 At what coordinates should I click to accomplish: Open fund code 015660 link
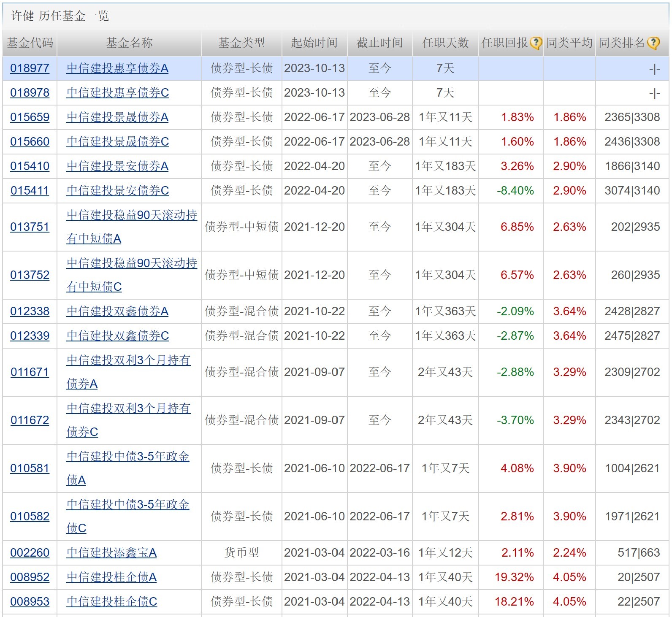(30, 142)
